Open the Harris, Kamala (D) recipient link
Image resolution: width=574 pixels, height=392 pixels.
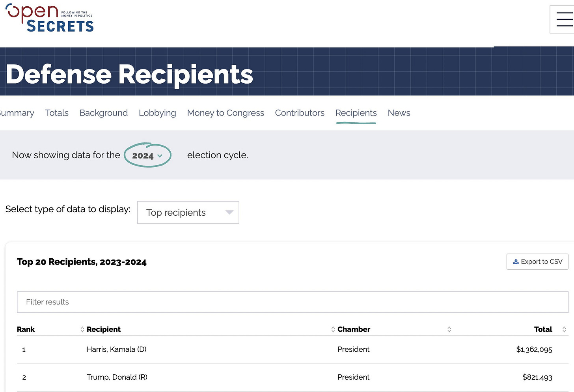[x=116, y=349]
